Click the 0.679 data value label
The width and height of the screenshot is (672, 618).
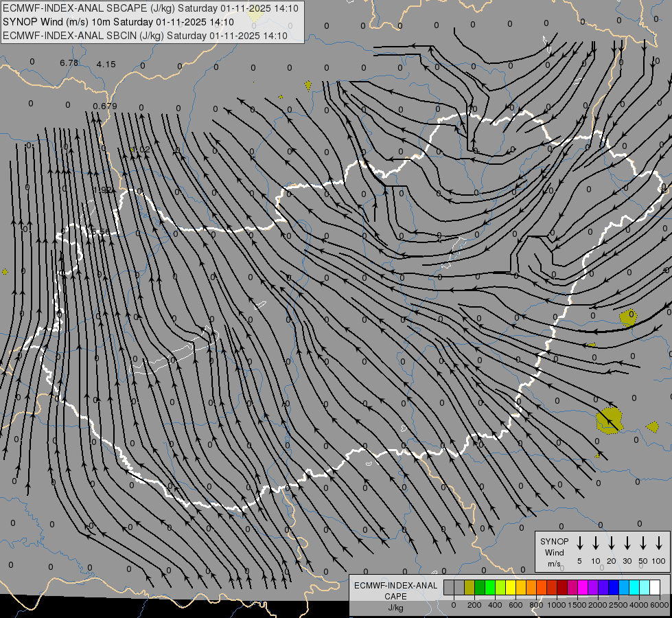pos(105,106)
